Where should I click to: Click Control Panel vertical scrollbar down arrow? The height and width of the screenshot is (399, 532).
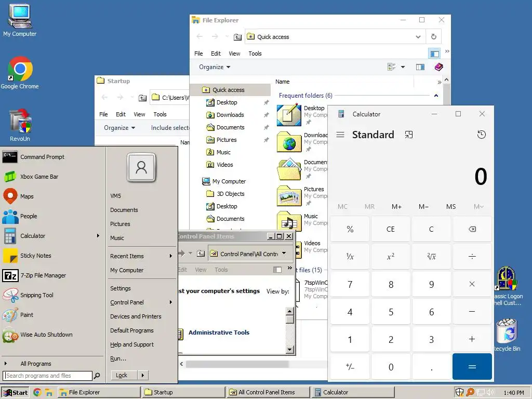coord(289,349)
